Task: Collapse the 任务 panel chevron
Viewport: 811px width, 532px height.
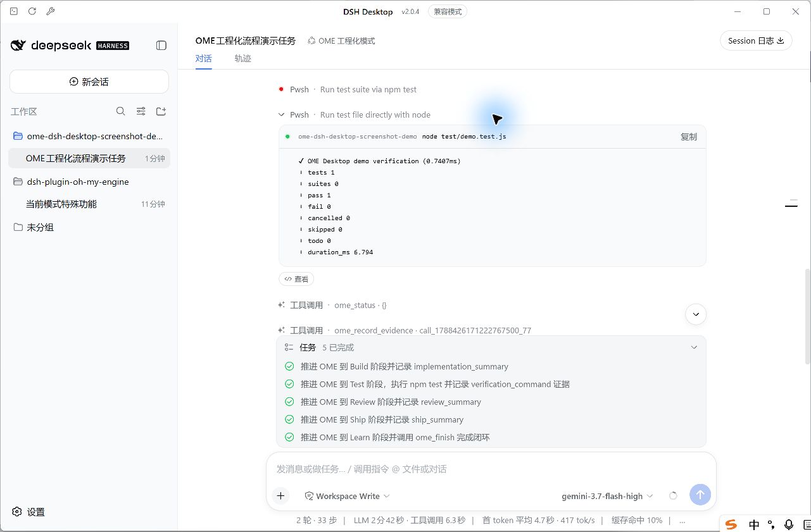Action: coord(694,347)
